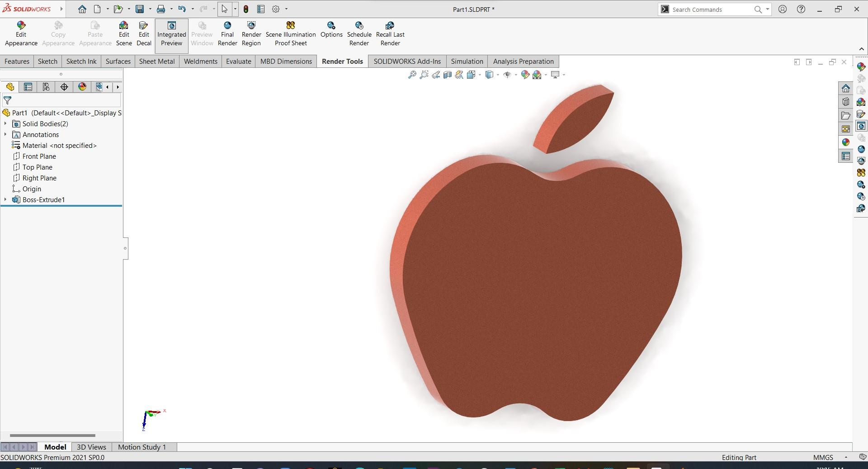The width and height of the screenshot is (868, 469).
Task: Open the Edit Scene tool
Action: click(x=123, y=33)
